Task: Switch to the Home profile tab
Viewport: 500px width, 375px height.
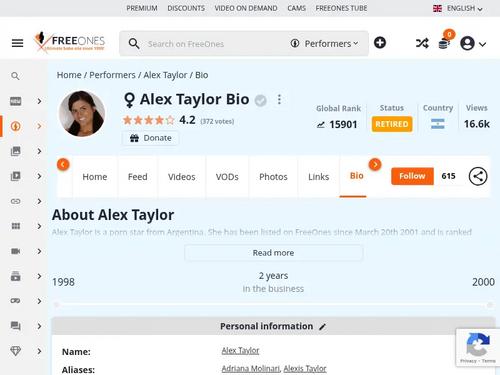Action: (95, 177)
